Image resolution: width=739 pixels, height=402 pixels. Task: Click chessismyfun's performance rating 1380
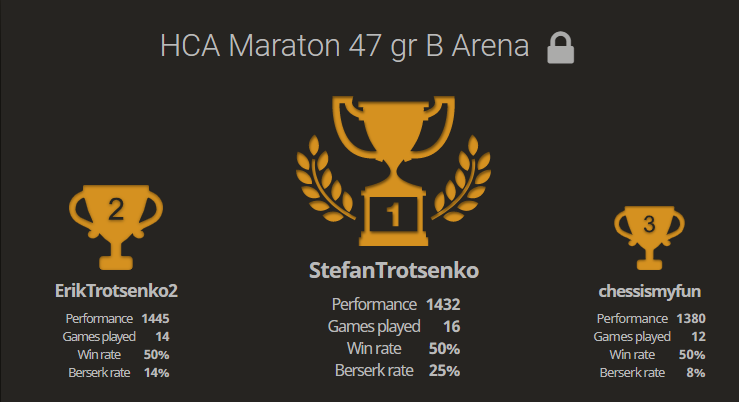coord(691,318)
